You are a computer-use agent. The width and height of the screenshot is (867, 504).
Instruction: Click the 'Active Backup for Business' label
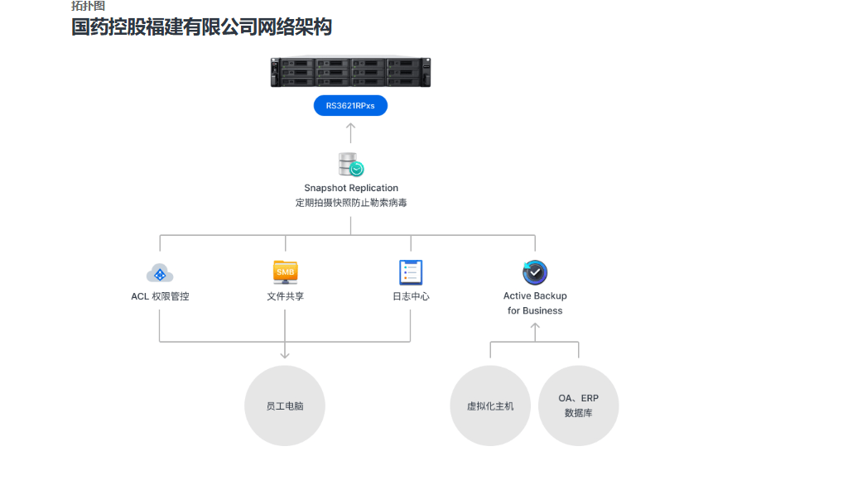535,303
